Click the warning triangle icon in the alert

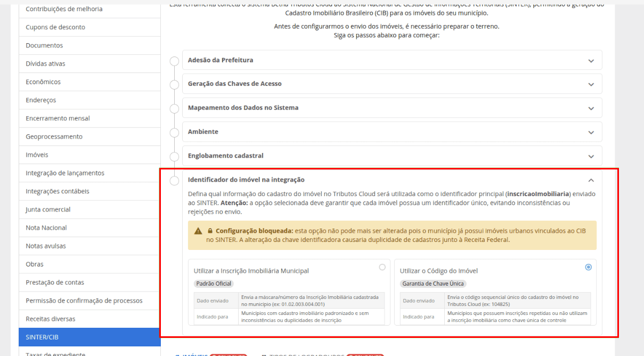198,231
